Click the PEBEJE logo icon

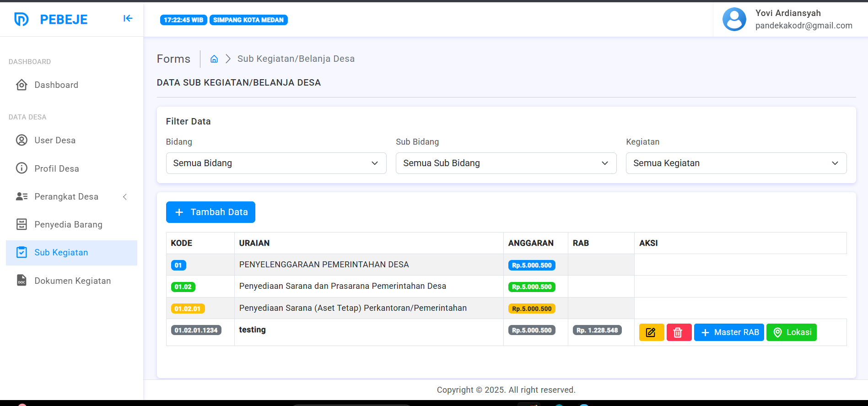(22, 19)
